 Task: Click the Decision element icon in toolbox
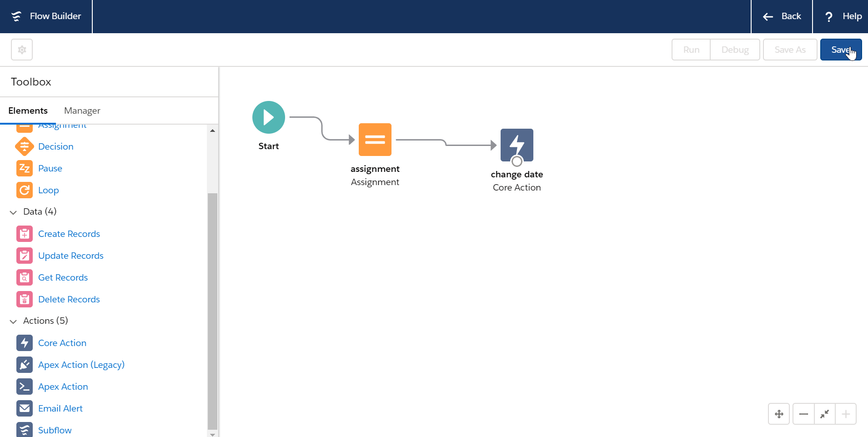coord(25,146)
